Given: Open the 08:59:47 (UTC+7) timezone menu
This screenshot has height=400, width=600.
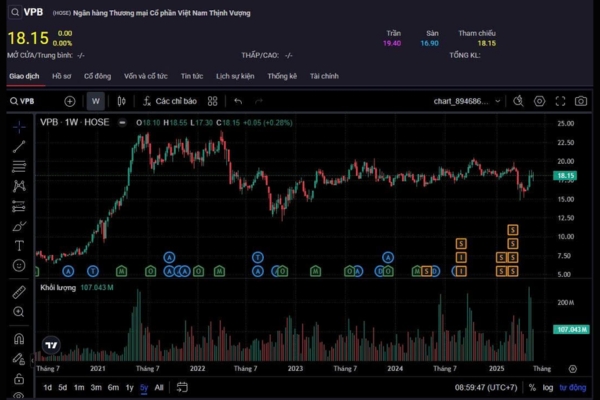Looking at the screenshot, I should (486, 388).
